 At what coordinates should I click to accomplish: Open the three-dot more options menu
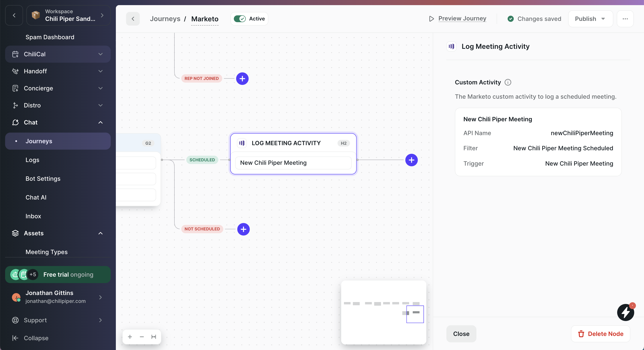[x=625, y=19]
